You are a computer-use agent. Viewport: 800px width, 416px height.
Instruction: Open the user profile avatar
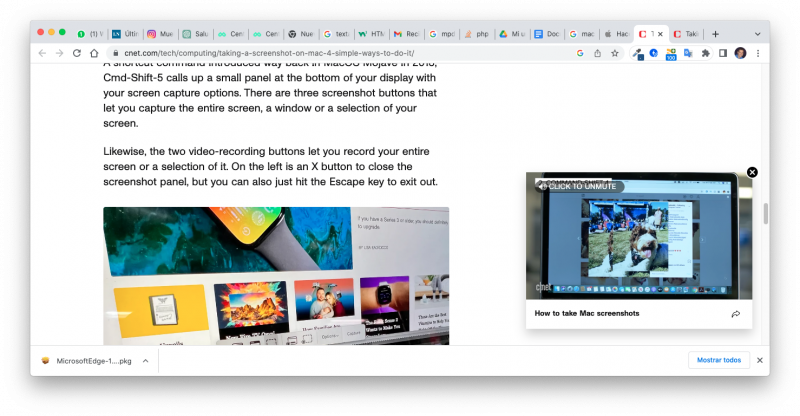[740, 53]
